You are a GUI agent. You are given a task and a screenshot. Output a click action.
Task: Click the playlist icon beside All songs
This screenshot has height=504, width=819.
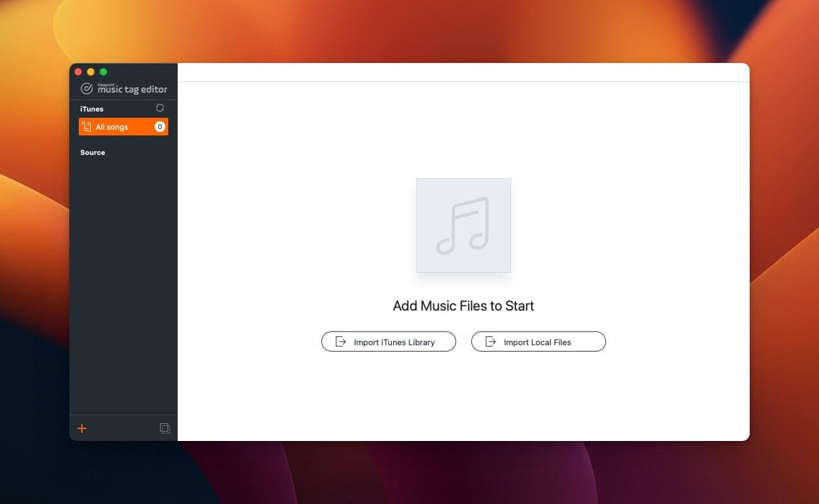coord(87,126)
